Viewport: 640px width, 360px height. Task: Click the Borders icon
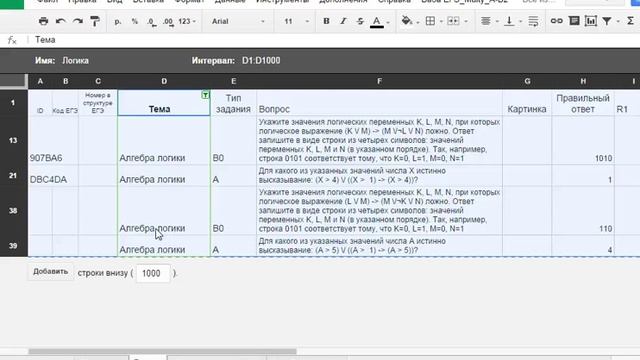(x=430, y=21)
